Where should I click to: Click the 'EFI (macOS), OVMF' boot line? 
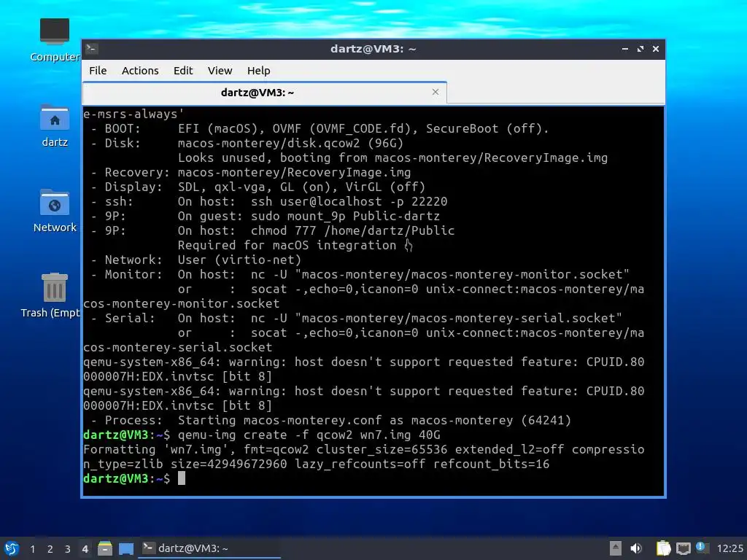239,128
